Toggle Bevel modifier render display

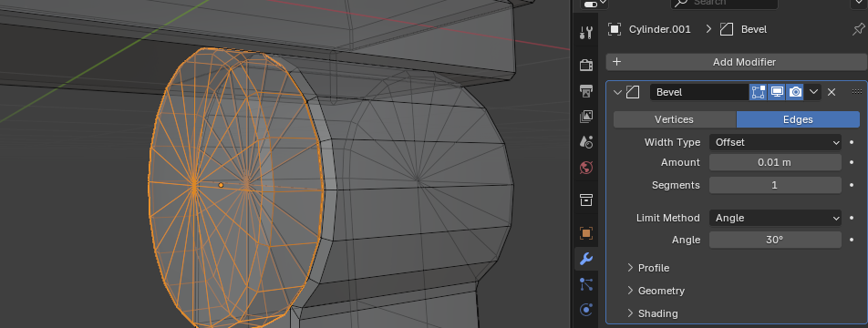pyautogui.click(x=795, y=92)
